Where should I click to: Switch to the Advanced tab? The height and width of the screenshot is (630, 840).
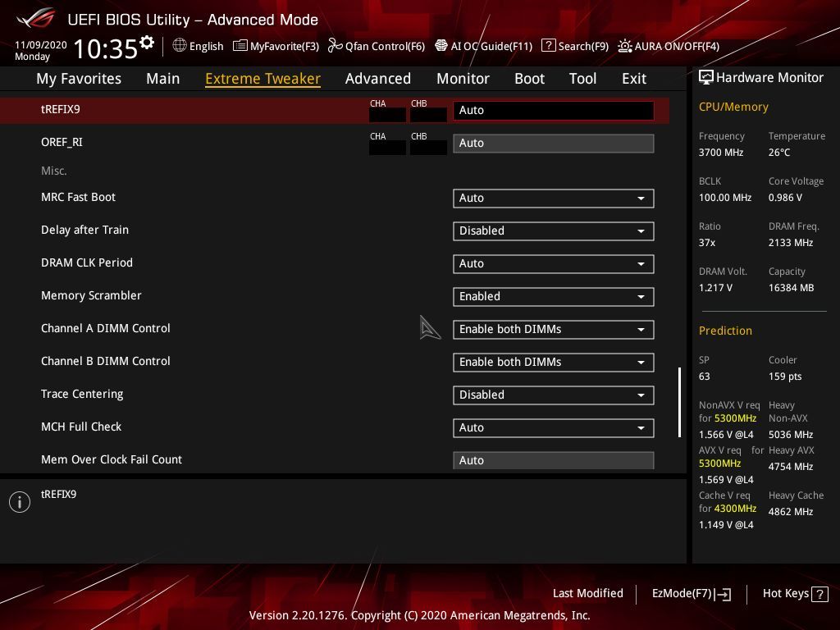tap(378, 79)
